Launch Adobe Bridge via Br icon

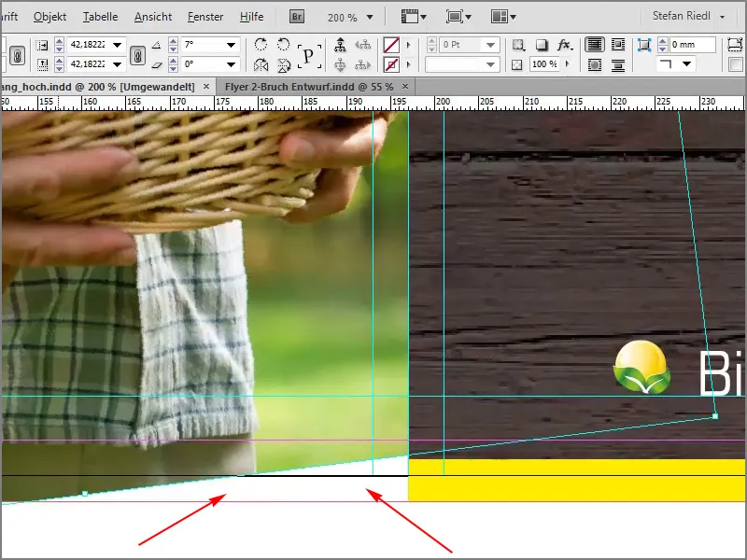click(x=297, y=17)
